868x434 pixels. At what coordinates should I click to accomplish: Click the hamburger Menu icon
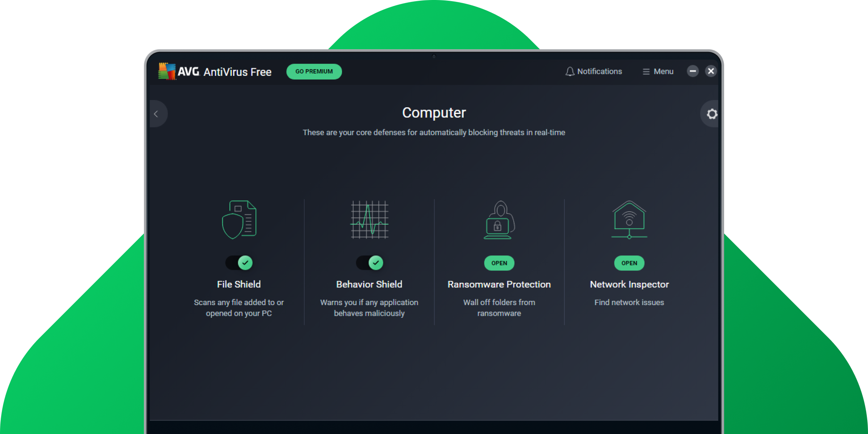[x=645, y=71]
